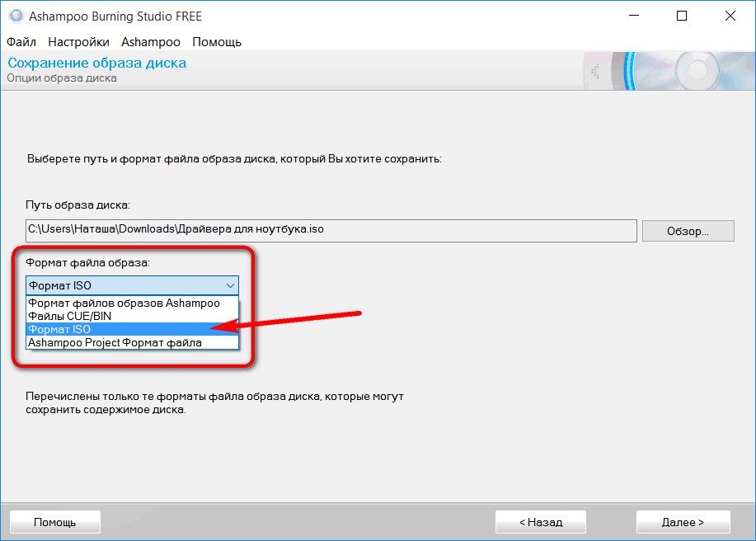The image size is (756, 541).
Task: Click the Помощь button at bottom left
Action: pyautogui.click(x=55, y=522)
